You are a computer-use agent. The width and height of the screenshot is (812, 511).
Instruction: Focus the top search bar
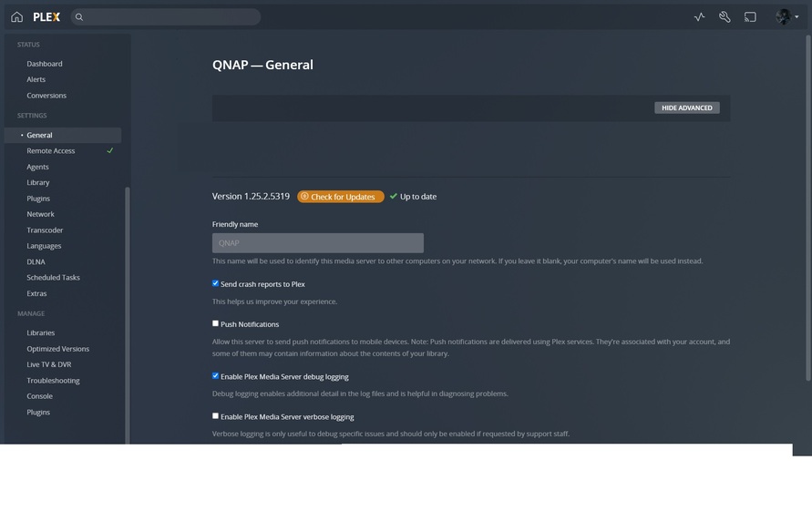coord(166,17)
